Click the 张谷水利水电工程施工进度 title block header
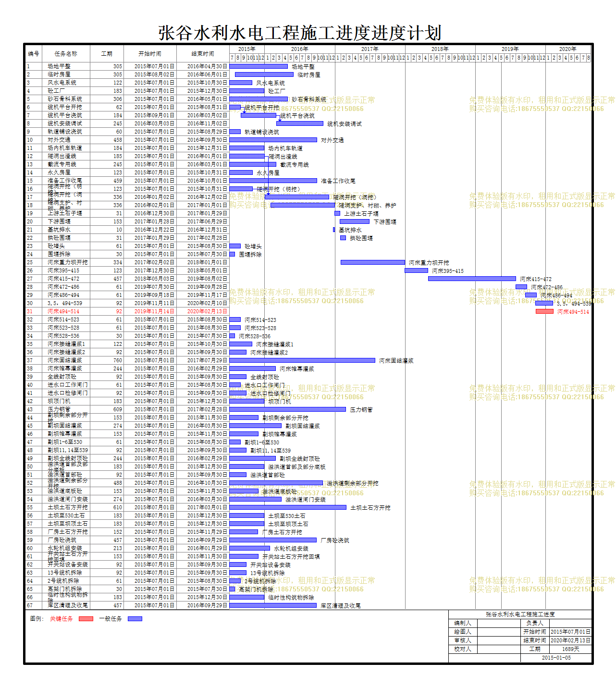This screenshot has height=687, width=616. point(520,614)
